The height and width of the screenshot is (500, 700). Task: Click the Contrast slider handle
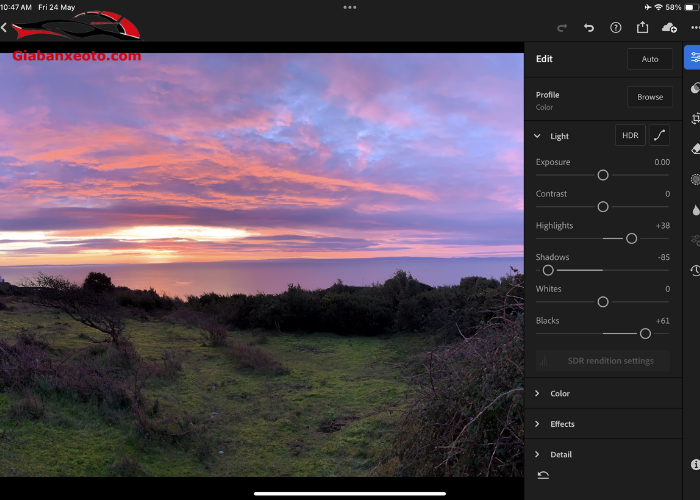click(x=603, y=207)
